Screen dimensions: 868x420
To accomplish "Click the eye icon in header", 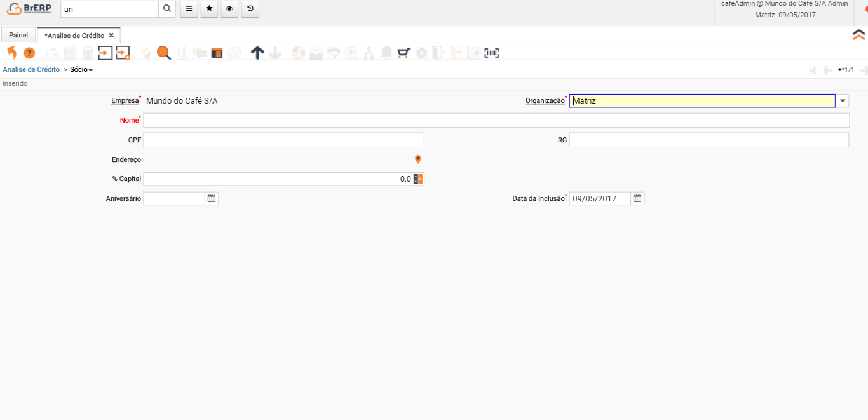I will (230, 9).
